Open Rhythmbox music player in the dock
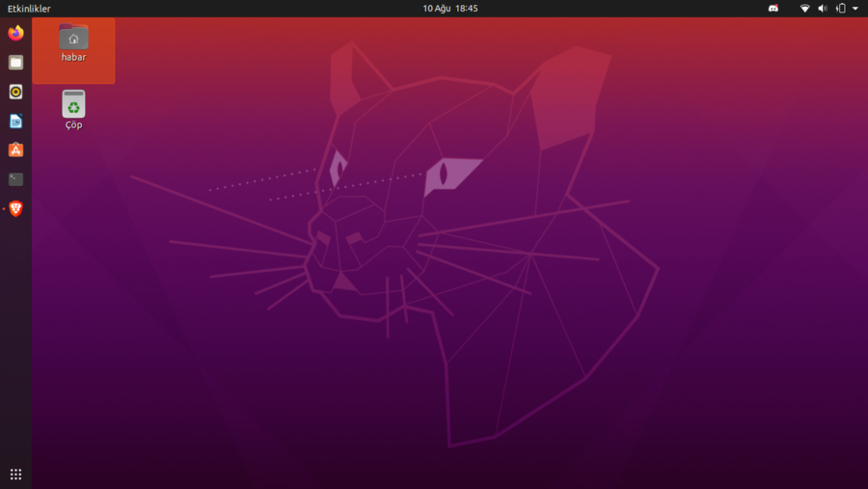Screen dimensions: 868x489 point(15,92)
